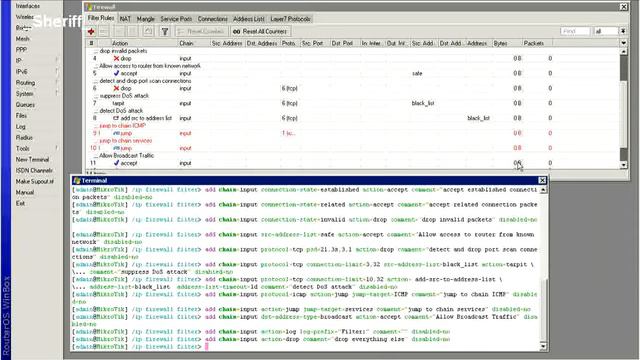The width and height of the screenshot is (640, 360).
Task: Click firewall list scroll-up arrow
Action: (x=623, y=52)
